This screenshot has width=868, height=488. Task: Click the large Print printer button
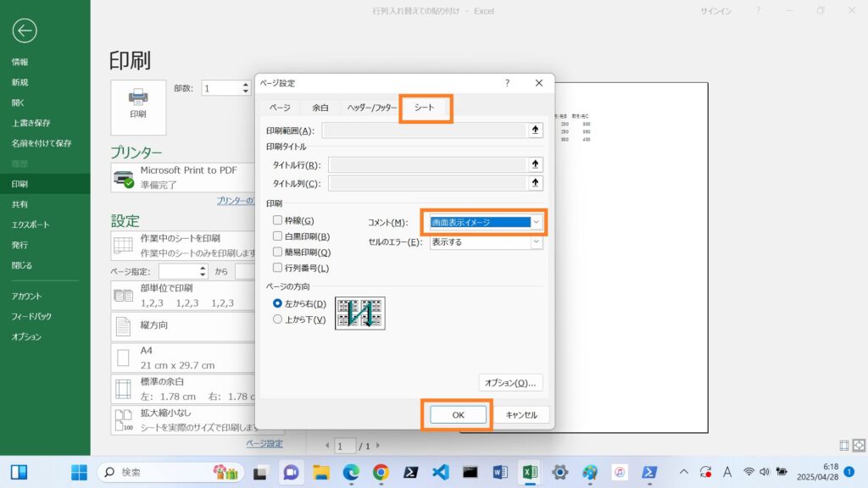coord(138,108)
